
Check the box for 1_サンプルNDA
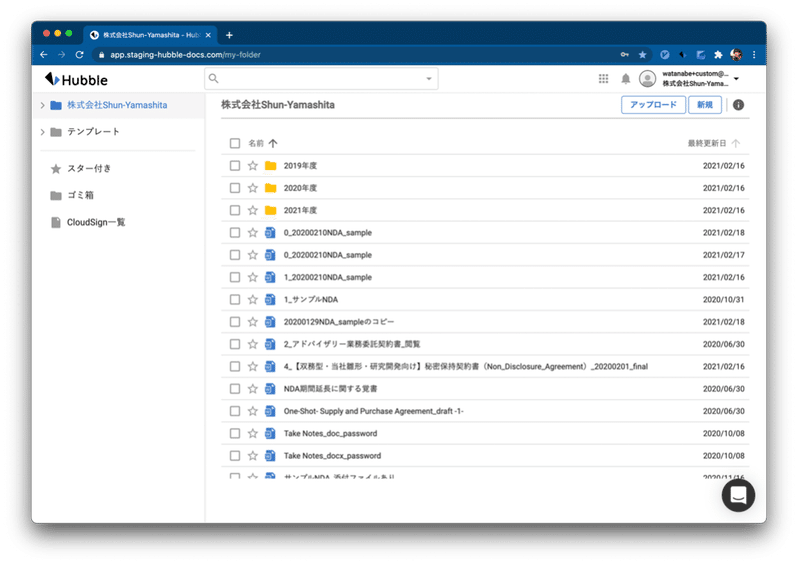[x=235, y=300]
